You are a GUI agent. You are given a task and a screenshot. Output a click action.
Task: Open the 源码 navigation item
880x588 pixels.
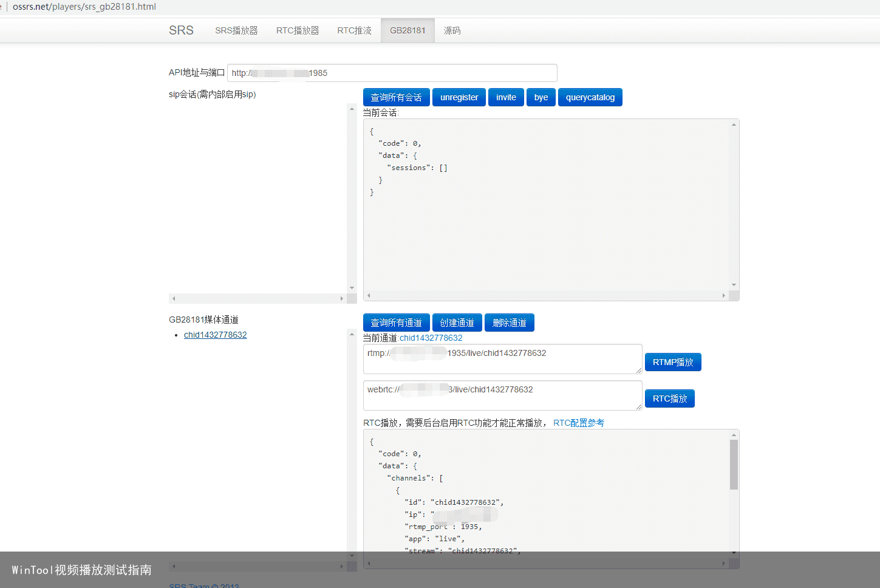click(x=452, y=30)
